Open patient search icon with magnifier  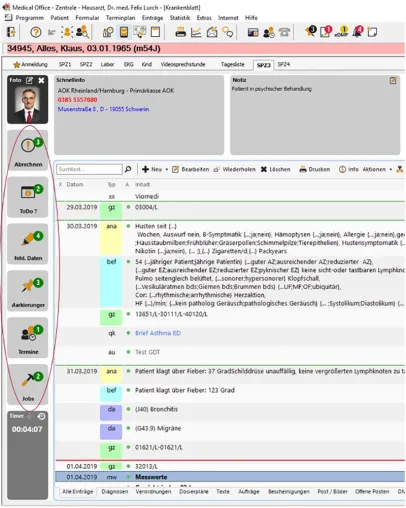(82, 32)
